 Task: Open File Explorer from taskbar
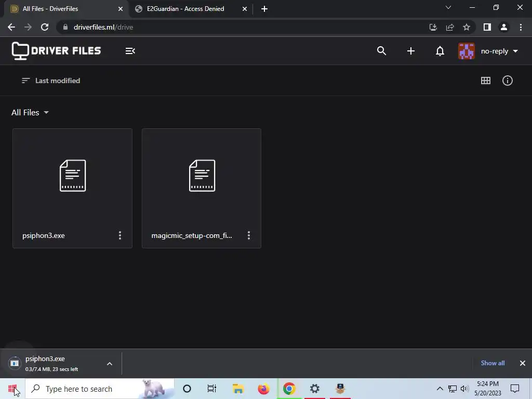click(x=238, y=389)
